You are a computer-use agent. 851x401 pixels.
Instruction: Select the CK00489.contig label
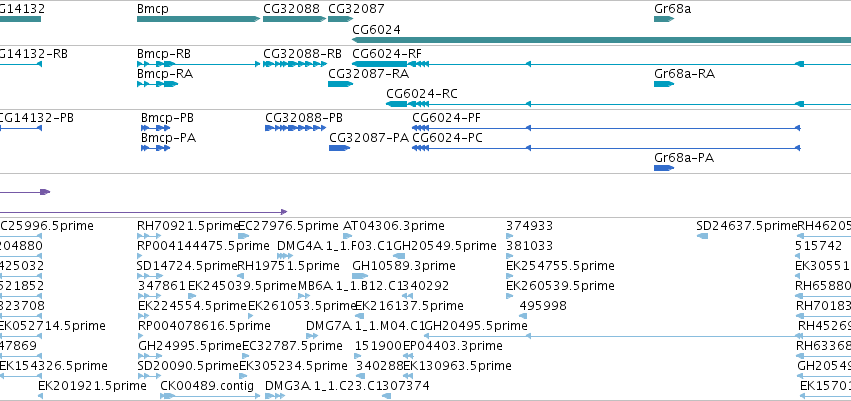coord(207,386)
